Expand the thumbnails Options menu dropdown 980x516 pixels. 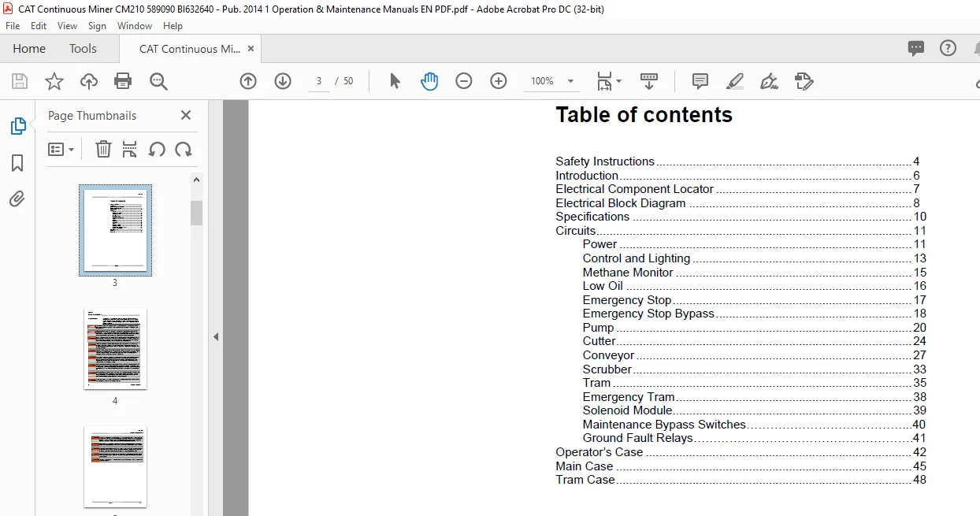[x=61, y=149]
